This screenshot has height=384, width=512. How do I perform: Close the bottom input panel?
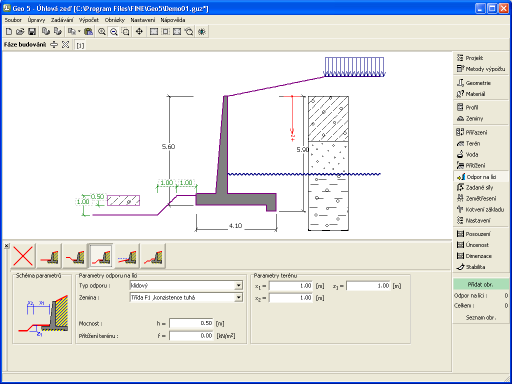coord(6,246)
